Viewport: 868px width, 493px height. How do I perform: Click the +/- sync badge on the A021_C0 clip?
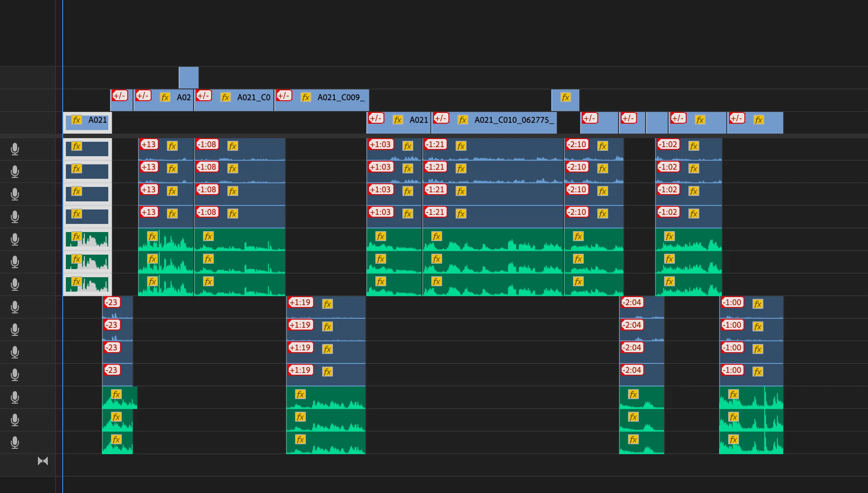point(204,96)
